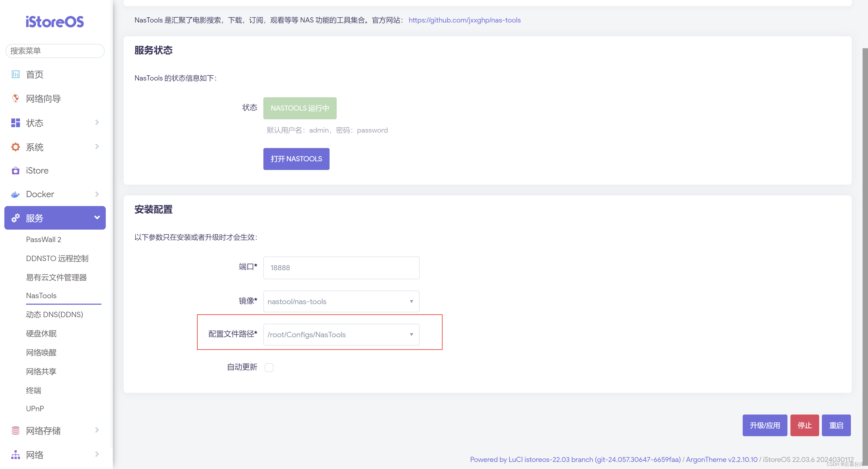
Task: Click the iStore shopping bag icon
Action: tap(15, 171)
